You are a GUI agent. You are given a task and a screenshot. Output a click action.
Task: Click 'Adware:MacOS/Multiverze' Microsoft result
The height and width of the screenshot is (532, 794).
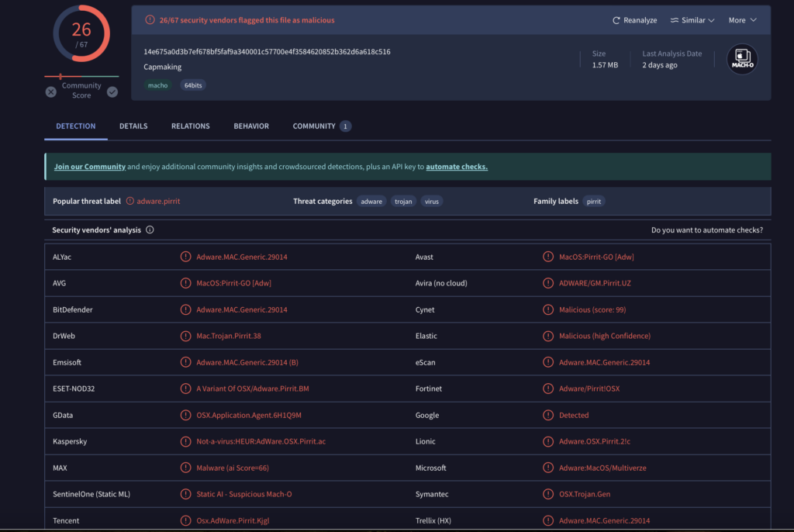[x=602, y=468]
